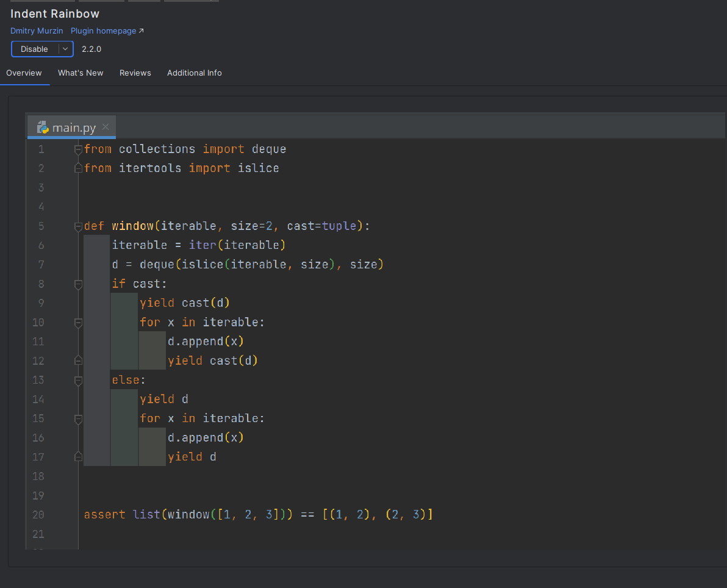Click the fold end marker on line 2
The height and width of the screenshot is (588, 727).
click(x=78, y=168)
